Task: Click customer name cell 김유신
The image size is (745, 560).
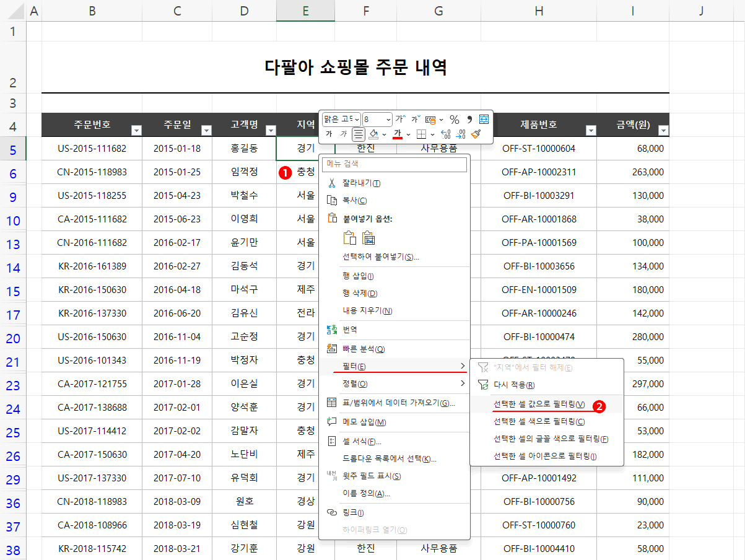Action: click(244, 313)
